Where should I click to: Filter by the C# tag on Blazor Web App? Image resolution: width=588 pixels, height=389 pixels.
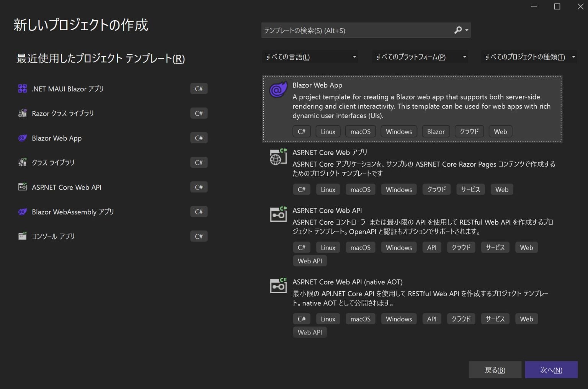click(x=302, y=131)
